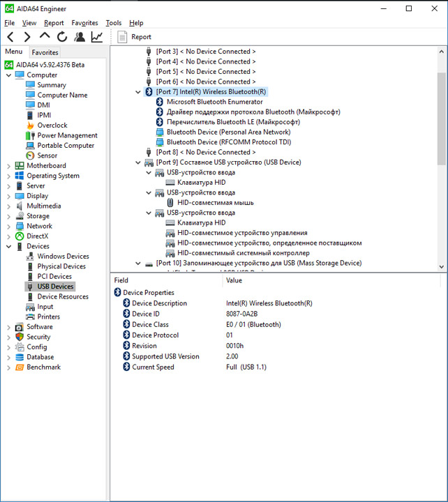Open the View menu
Image resolution: width=448 pixels, height=502 pixels.
(29, 23)
